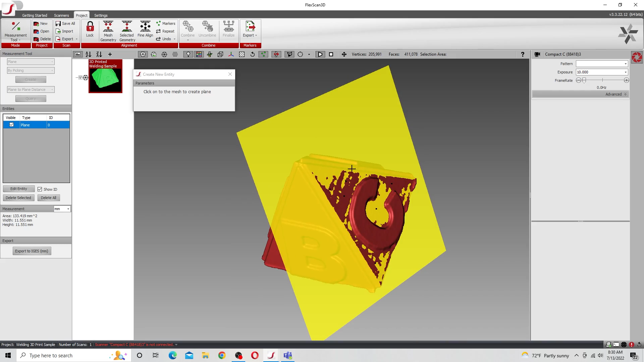Click the Combine scans icon

188,29
